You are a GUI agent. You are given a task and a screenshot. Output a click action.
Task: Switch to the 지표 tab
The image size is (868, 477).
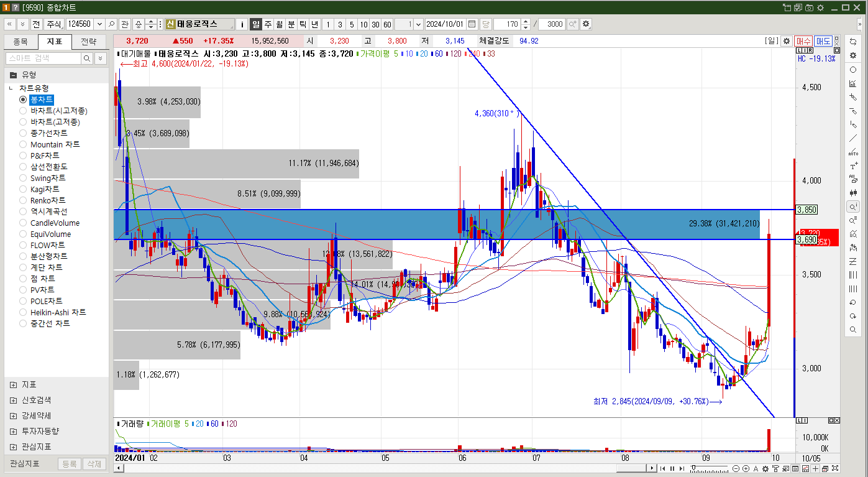click(x=54, y=42)
